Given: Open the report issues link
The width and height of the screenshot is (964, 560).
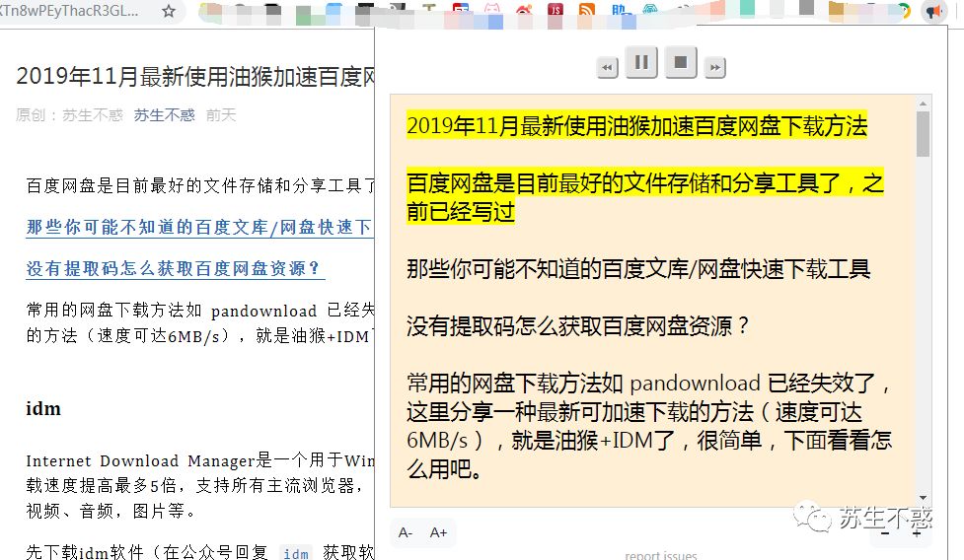Looking at the screenshot, I should [661, 555].
